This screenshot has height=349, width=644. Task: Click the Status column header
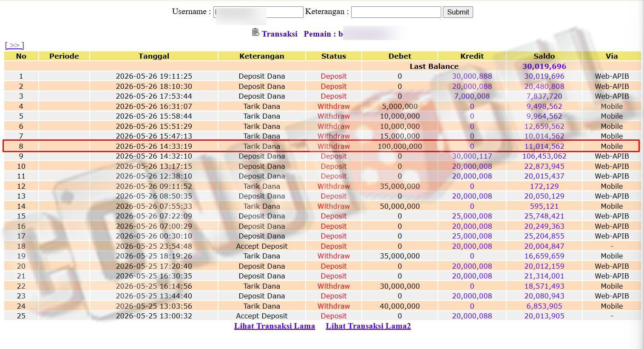coord(334,56)
